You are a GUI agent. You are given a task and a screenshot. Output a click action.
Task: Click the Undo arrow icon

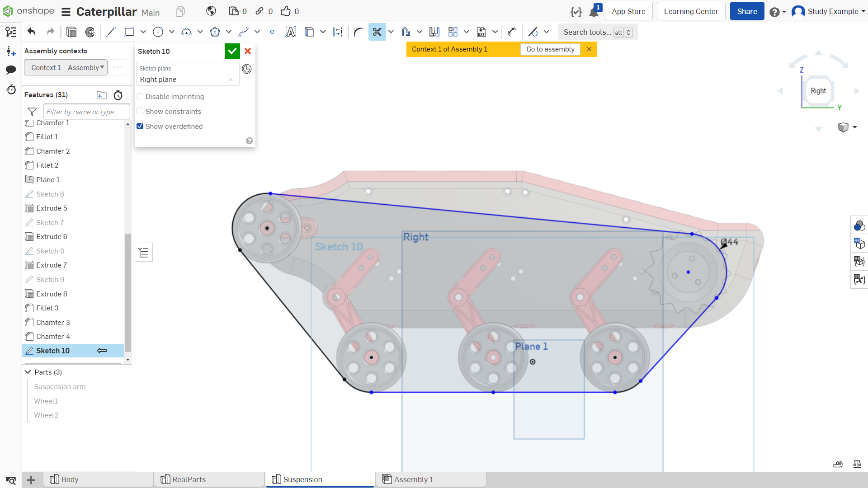[x=31, y=32]
